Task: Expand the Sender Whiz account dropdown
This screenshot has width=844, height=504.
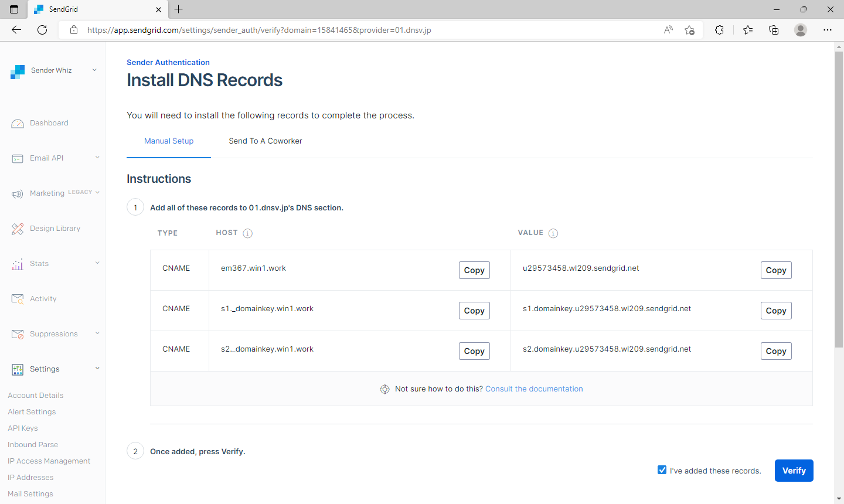Action: click(x=94, y=70)
